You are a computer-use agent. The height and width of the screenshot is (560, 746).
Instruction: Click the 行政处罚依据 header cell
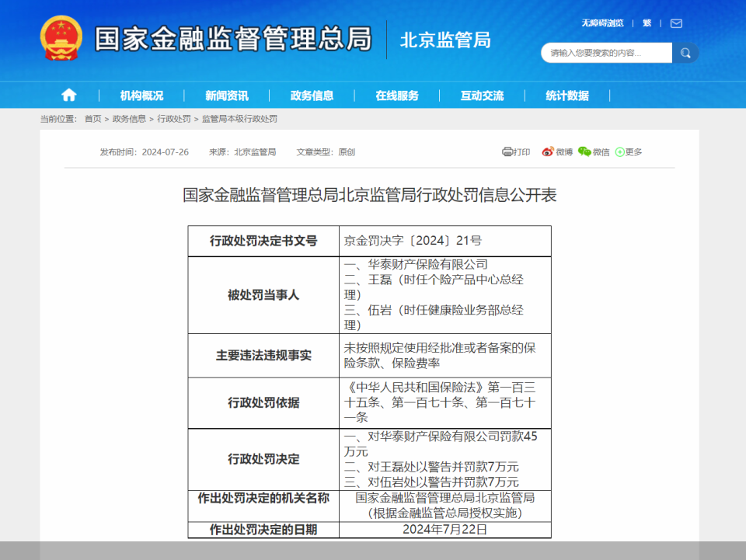(263, 403)
